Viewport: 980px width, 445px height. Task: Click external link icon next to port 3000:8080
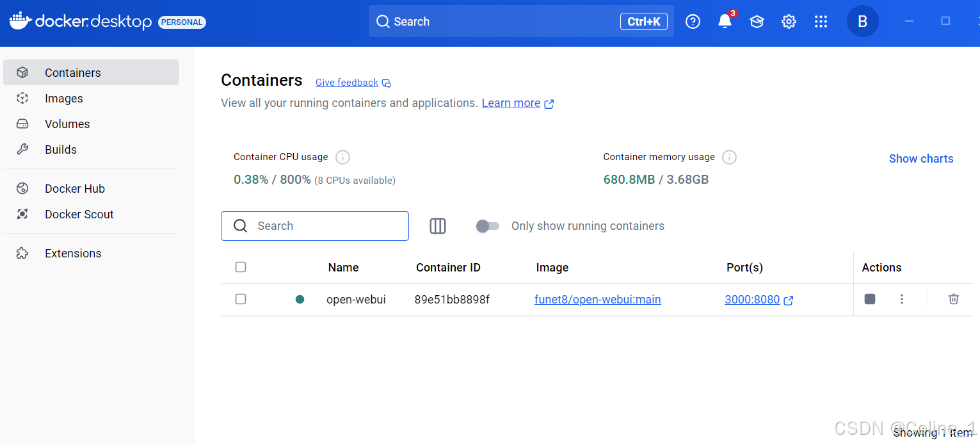click(x=789, y=300)
